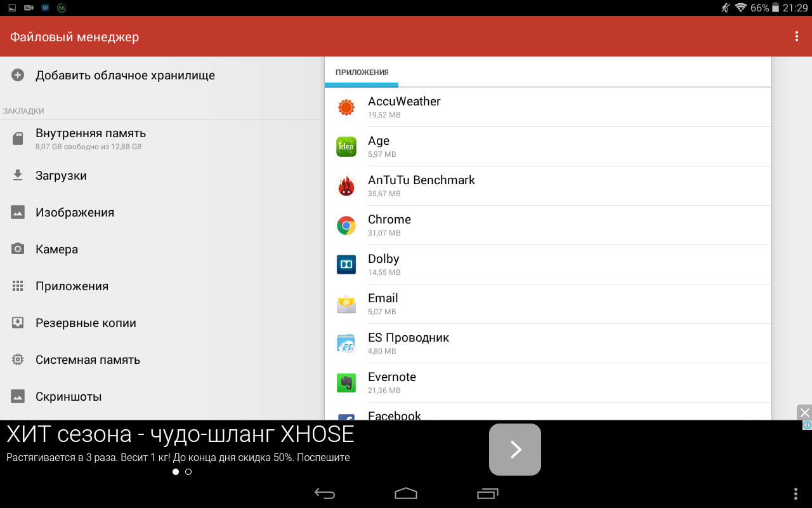
Task: Tap the Android back navigation button
Action: [x=325, y=493]
